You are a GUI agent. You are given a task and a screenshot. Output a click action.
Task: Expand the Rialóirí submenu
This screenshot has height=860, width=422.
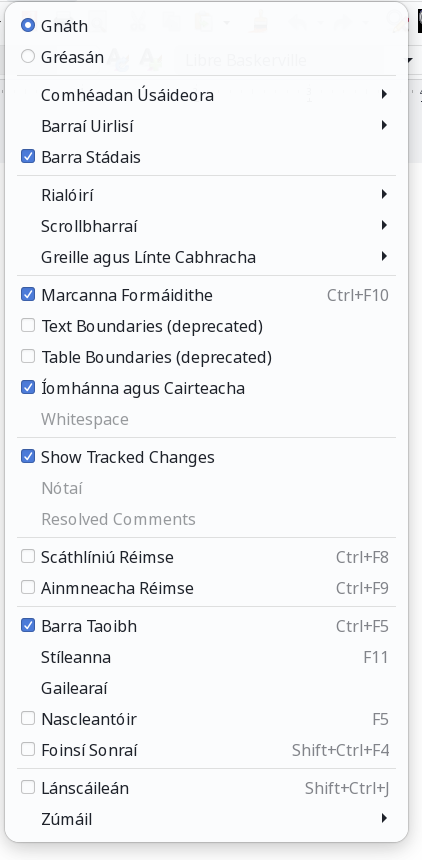[x=206, y=195]
